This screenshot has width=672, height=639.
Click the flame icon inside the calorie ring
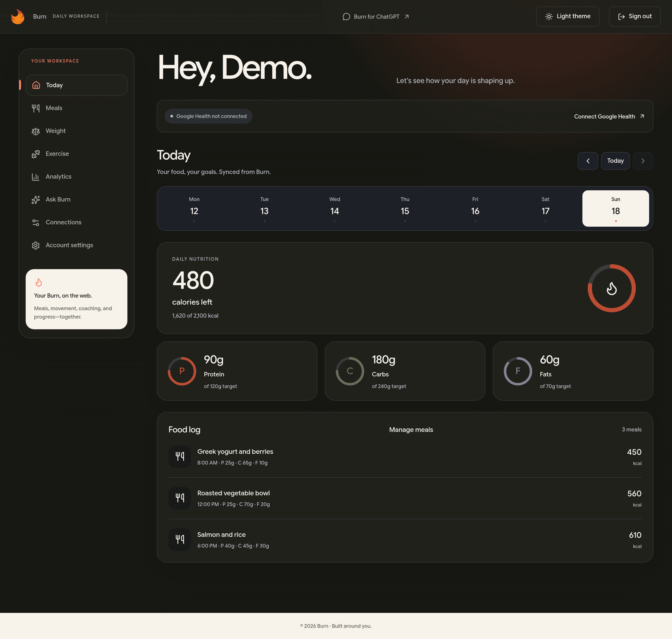[612, 288]
